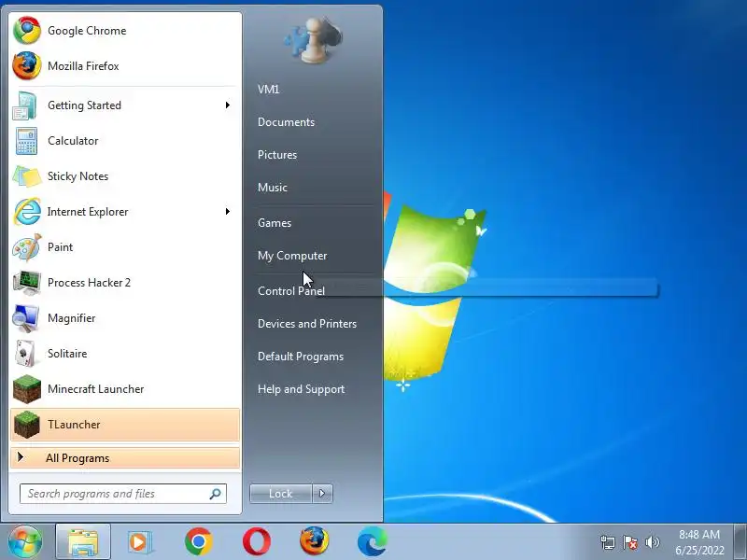
Task: Open the highlighted TLauncher entry
Action: pos(125,425)
